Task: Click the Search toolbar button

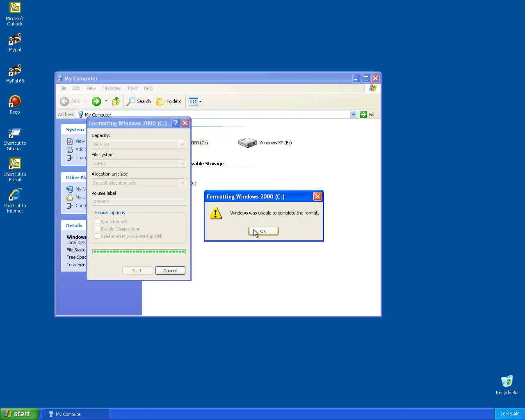Action: [x=139, y=101]
